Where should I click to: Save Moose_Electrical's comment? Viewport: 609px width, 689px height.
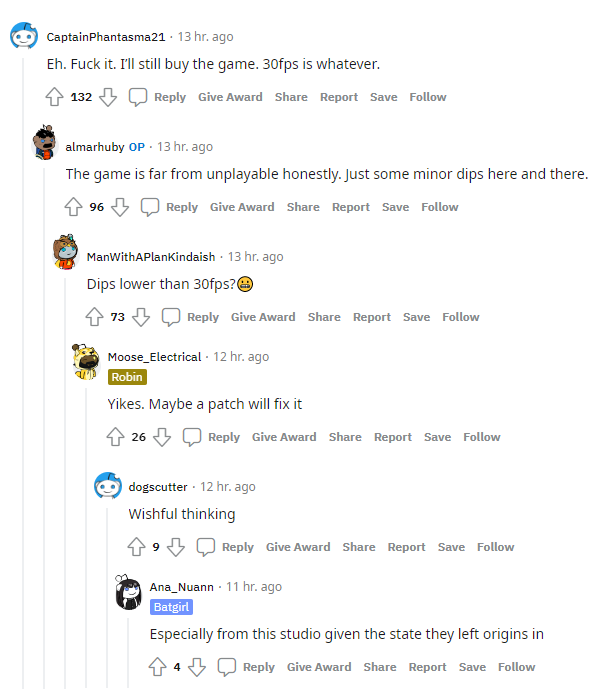(437, 437)
